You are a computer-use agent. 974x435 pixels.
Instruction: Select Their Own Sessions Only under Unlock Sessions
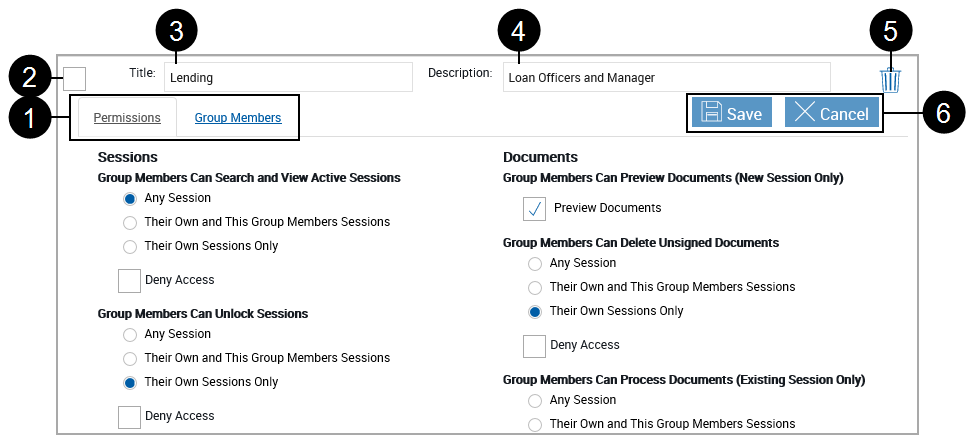130,383
